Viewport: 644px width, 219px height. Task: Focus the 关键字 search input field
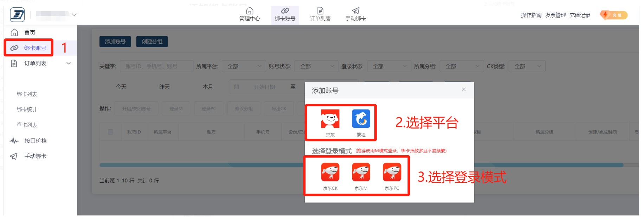point(156,66)
